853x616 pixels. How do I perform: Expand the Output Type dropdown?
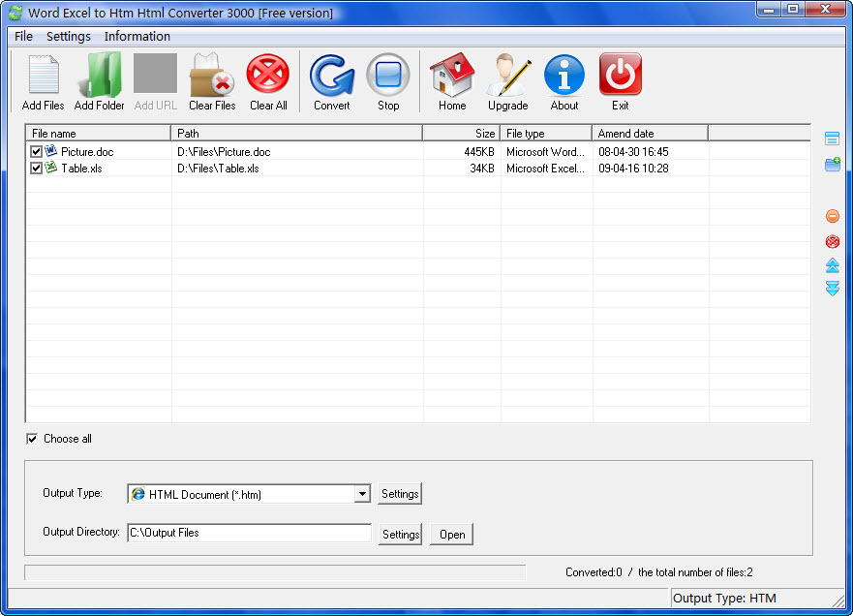click(362, 494)
